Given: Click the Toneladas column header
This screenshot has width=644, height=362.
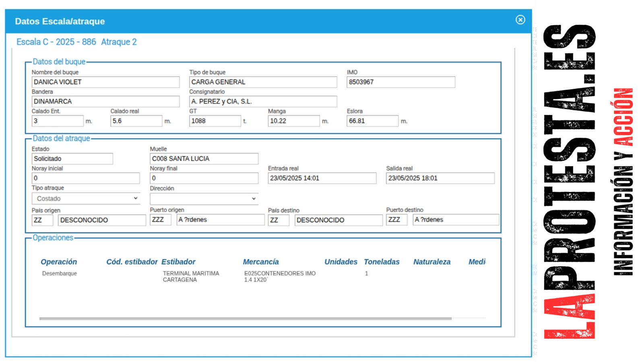Looking at the screenshot, I should point(382,262).
